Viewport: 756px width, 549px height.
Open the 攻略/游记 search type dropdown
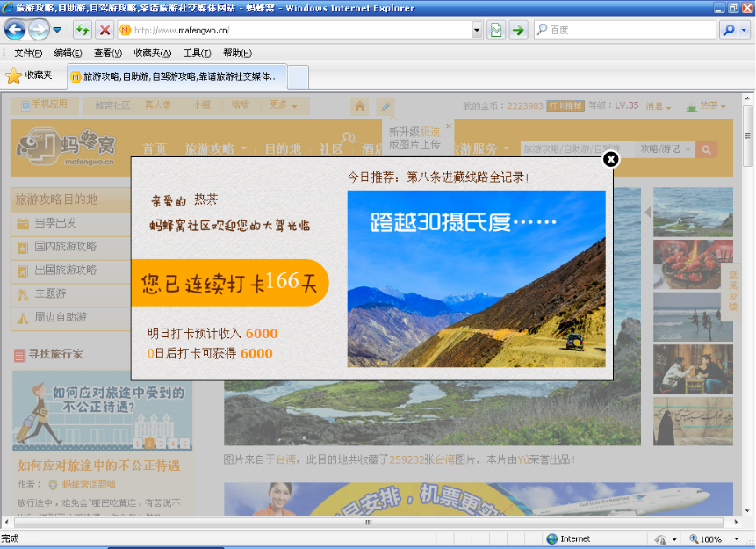click(x=665, y=149)
